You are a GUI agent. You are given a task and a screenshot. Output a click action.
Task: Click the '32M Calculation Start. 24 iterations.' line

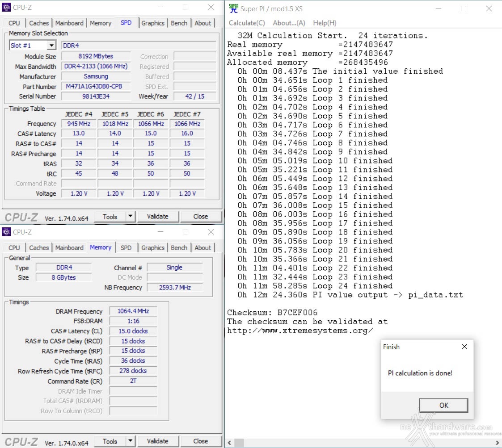tap(332, 36)
